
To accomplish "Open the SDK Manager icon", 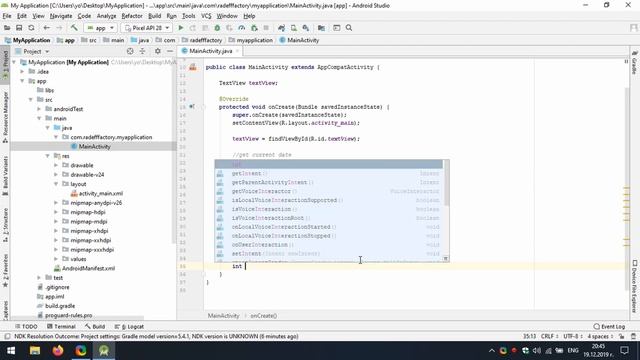I will tap(306, 28).
